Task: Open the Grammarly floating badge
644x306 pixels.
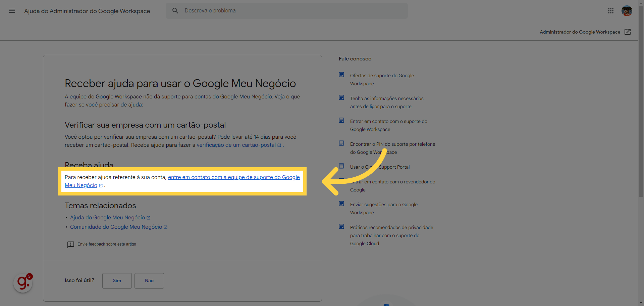Action: [x=23, y=283]
